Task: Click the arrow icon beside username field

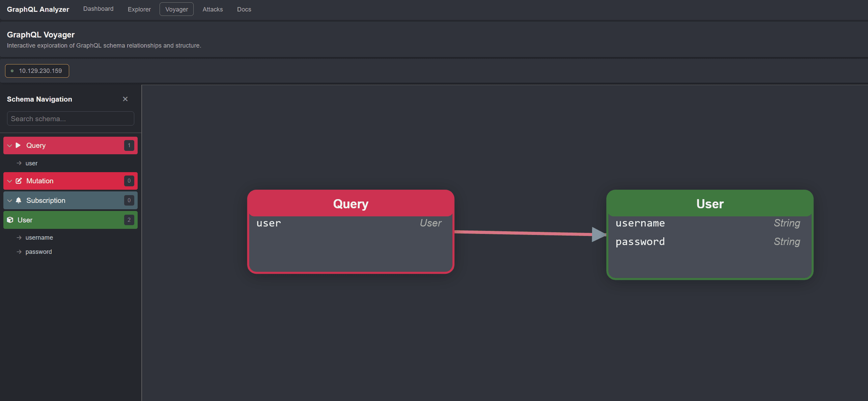Action: (19, 237)
